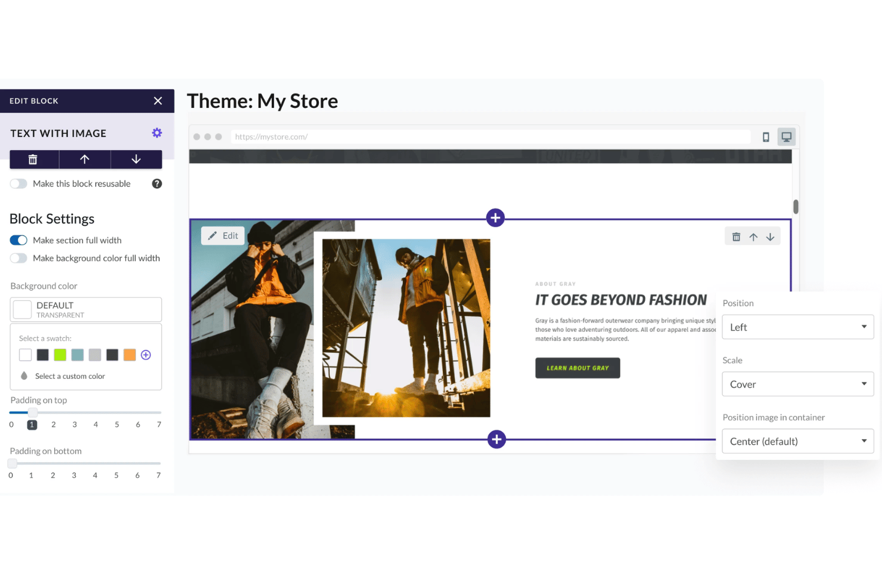Open the Position image in container dropdown
Image resolution: width=882 pixels, height=588 pixels.
798,441
